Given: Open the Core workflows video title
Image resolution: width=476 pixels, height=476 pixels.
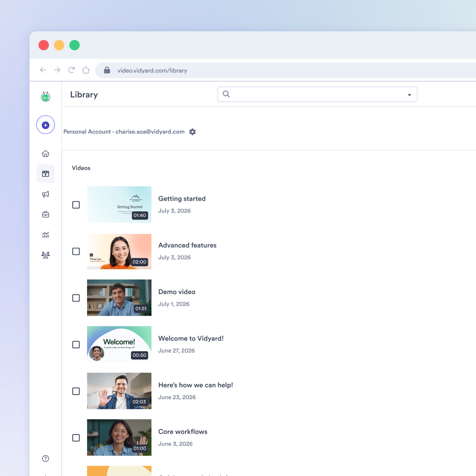Looking at the screenshot, I should click(183, 432).
